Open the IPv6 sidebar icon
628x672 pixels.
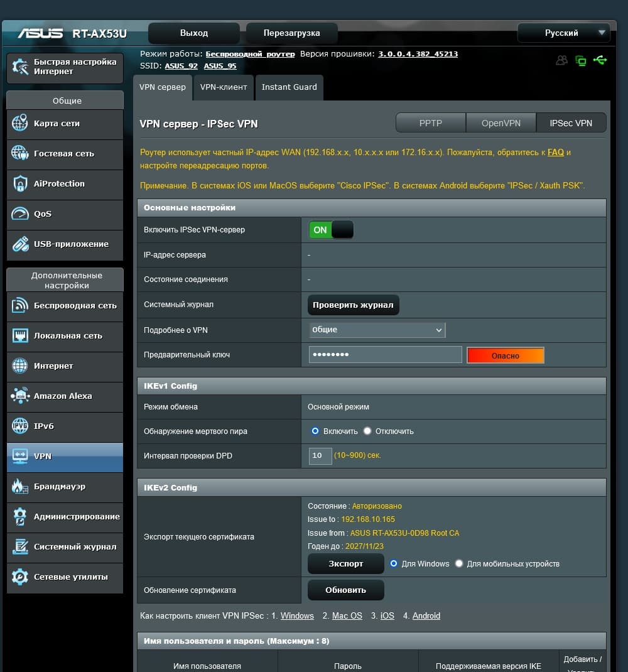[19, 426]
